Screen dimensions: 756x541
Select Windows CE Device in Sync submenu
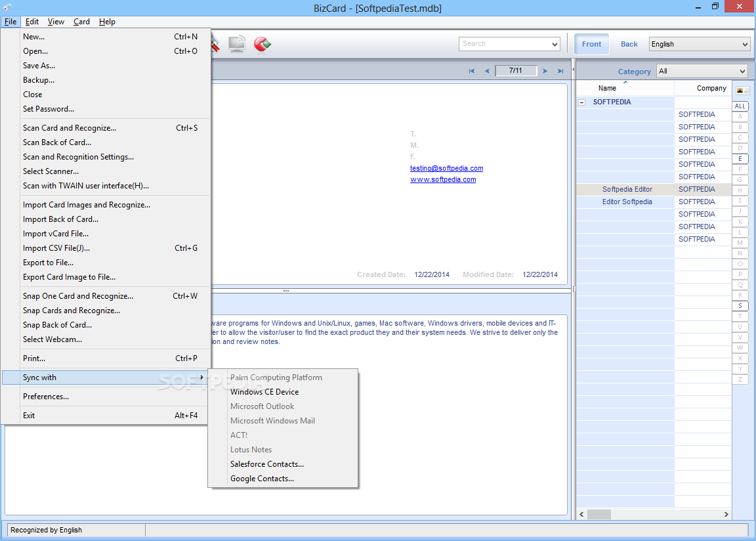[283, 392]
